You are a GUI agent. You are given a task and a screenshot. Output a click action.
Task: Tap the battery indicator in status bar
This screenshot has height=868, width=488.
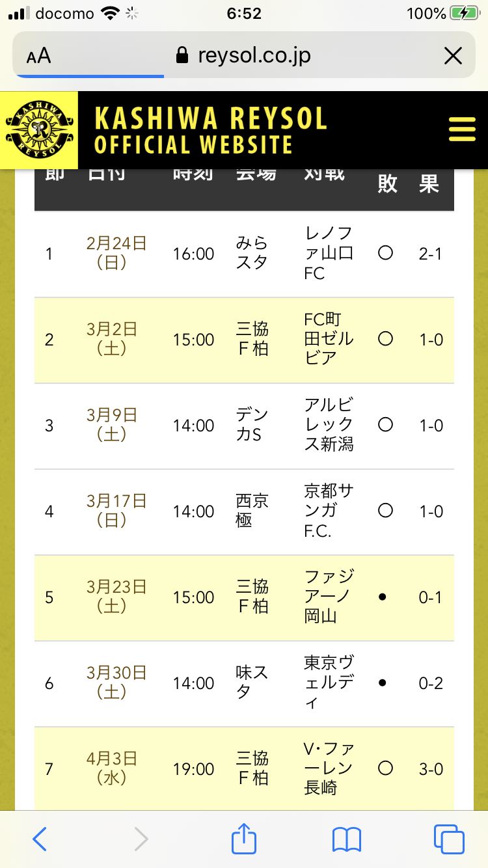pyautogui.click(x=463, y=13)
